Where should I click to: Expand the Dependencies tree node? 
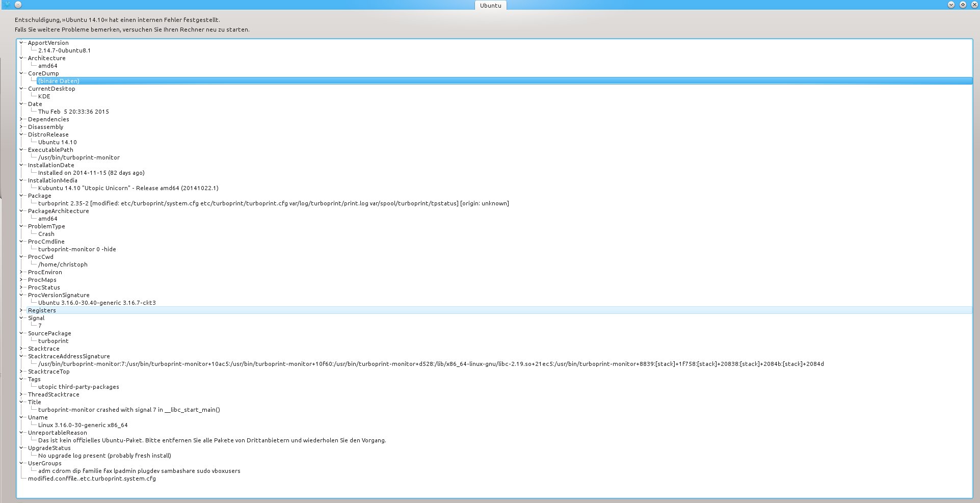pos(21,119)
